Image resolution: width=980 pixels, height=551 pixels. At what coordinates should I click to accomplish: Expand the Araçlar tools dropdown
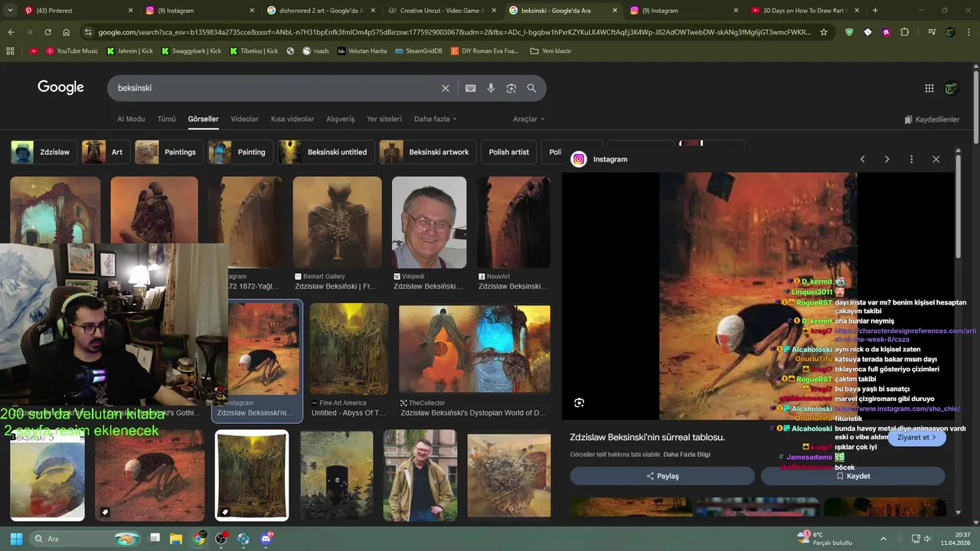pos(529,119)
